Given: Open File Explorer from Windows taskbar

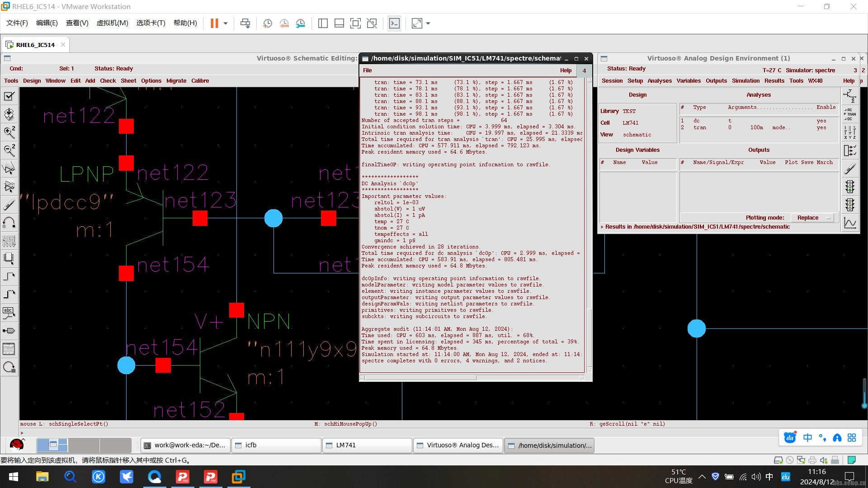Looking at the screenshot, I should [42, 477].
